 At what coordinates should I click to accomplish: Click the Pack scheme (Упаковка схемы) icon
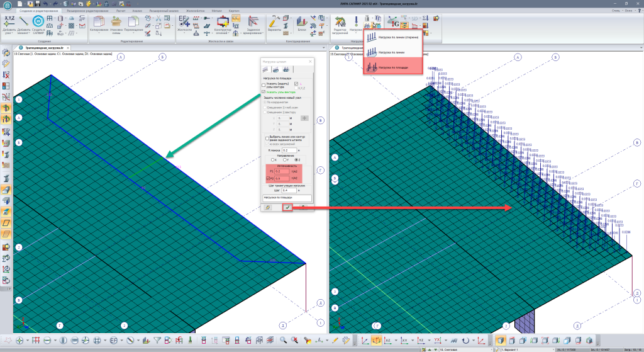(116, 21)
